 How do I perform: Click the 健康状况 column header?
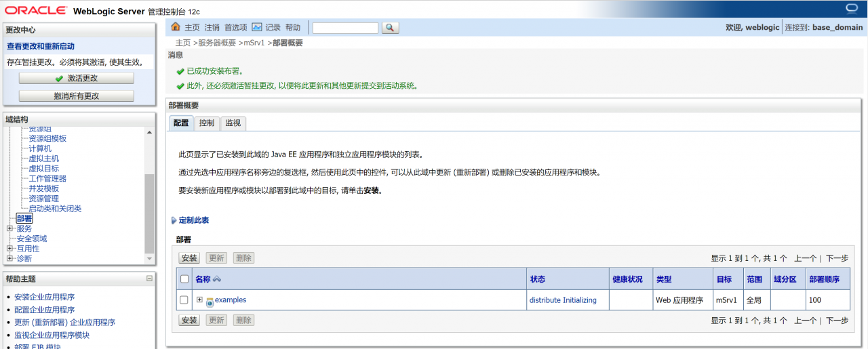pyautogui.click(x=627, y=279)
